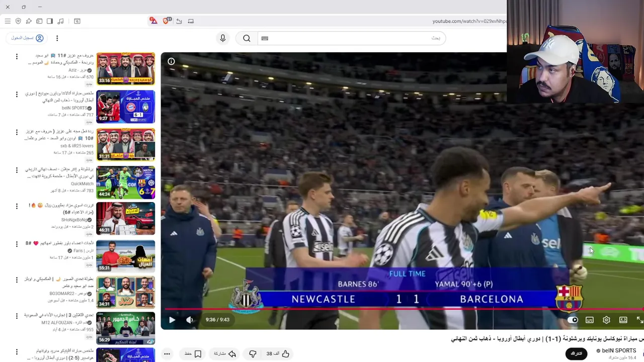
Task: Open more actions ellipsis under video
Action: pyautogui.click(x=167, y=354)
